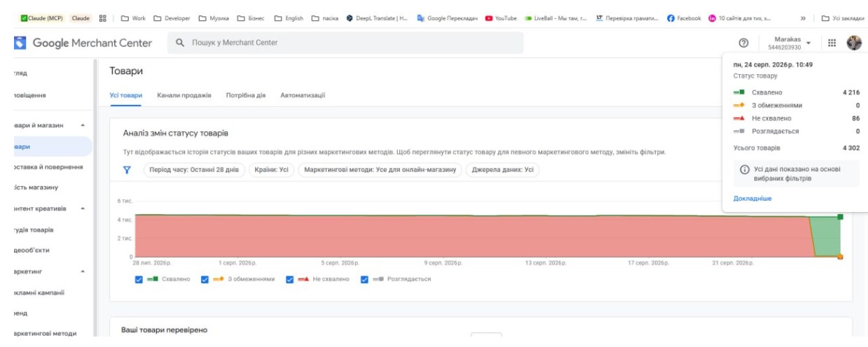The image size is (868, 347).
Task: Open the English bookmarks folder
Action: (289, 18)
